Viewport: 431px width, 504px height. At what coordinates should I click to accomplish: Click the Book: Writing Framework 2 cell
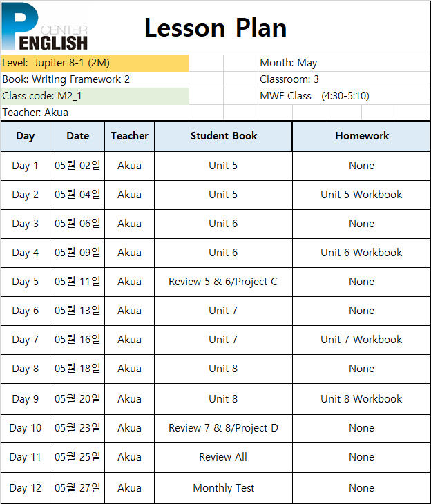tap(95, 79)
